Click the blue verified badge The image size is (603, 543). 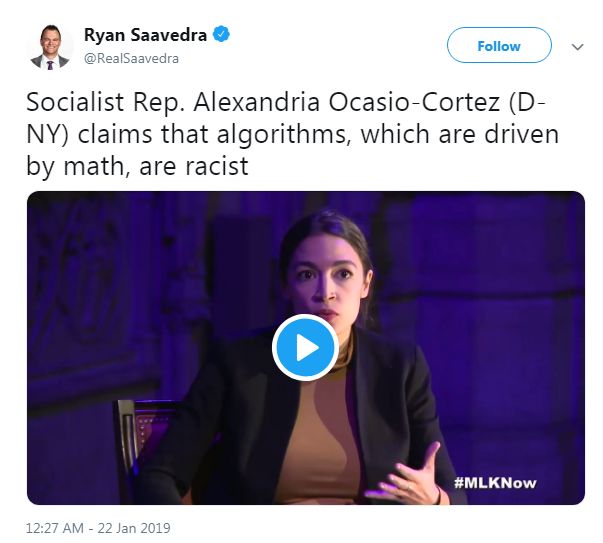(221, 35)
